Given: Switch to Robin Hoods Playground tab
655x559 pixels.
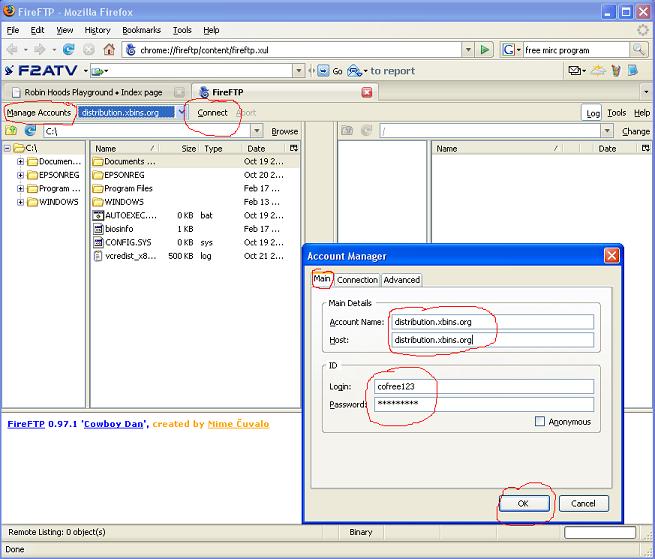Looking at the screenshot, I should click(93, 92).
